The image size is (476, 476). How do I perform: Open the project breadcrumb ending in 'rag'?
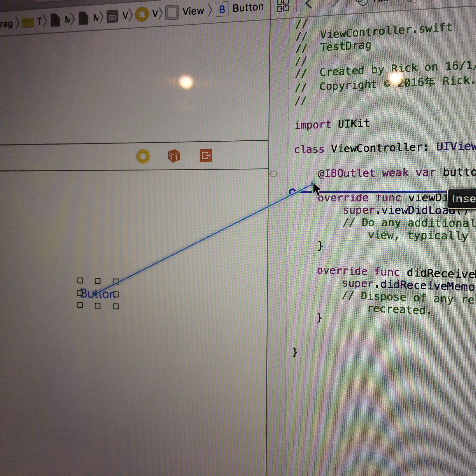point(6,24)
